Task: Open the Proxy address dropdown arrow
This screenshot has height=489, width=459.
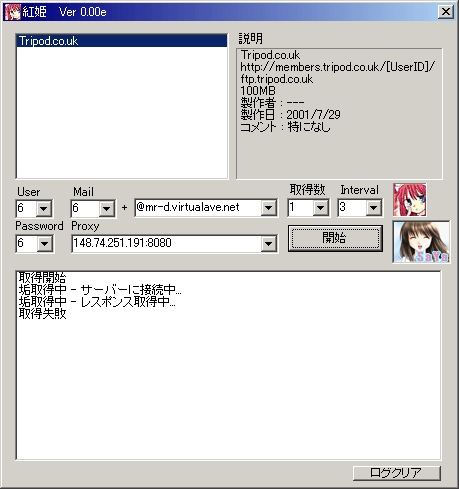Action: (269, 244)
